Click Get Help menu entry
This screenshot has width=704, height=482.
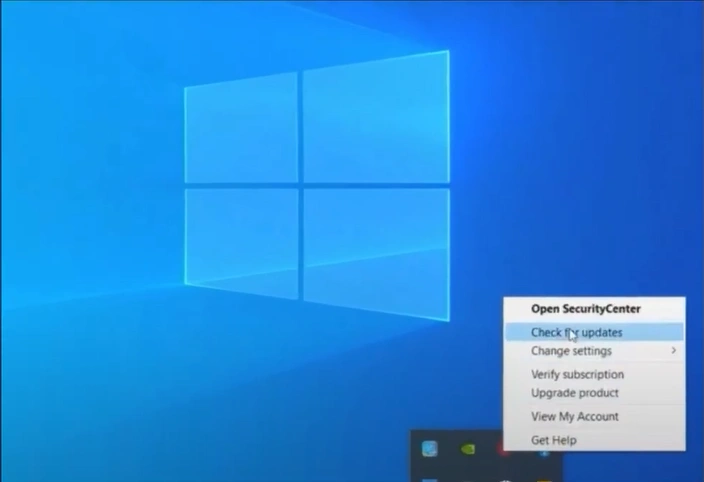click(x=594, y=440)
